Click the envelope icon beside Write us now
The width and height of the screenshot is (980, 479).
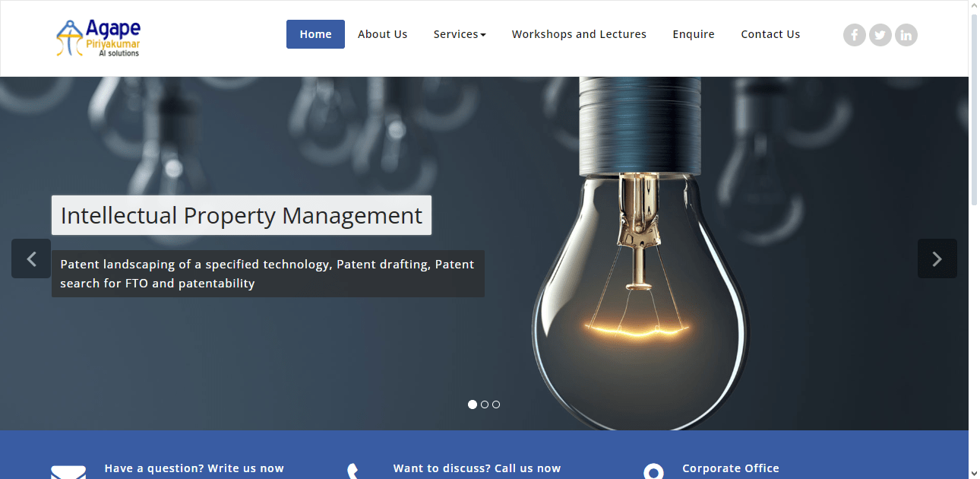pos(68,472)
